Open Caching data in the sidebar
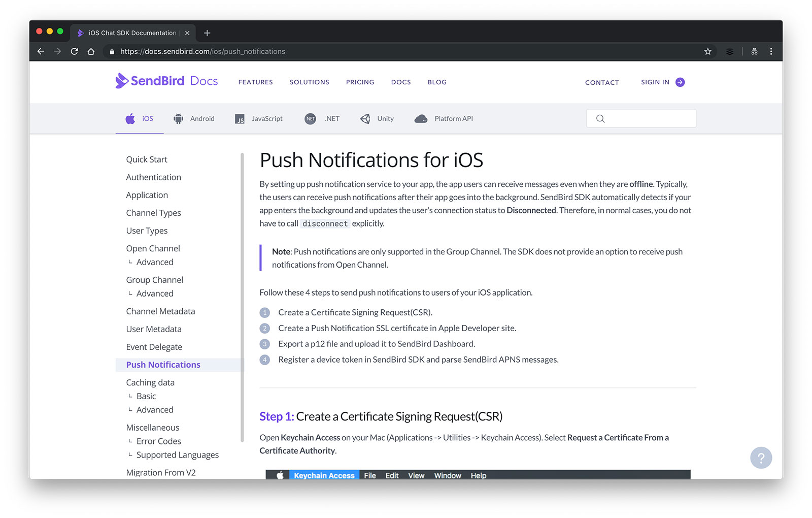 tap(150, 382)
